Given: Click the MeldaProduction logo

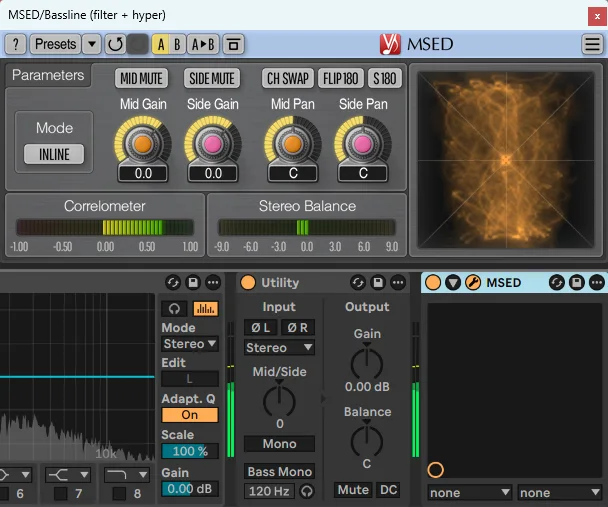Looking at the screenshot, I should tap(390, 44).
